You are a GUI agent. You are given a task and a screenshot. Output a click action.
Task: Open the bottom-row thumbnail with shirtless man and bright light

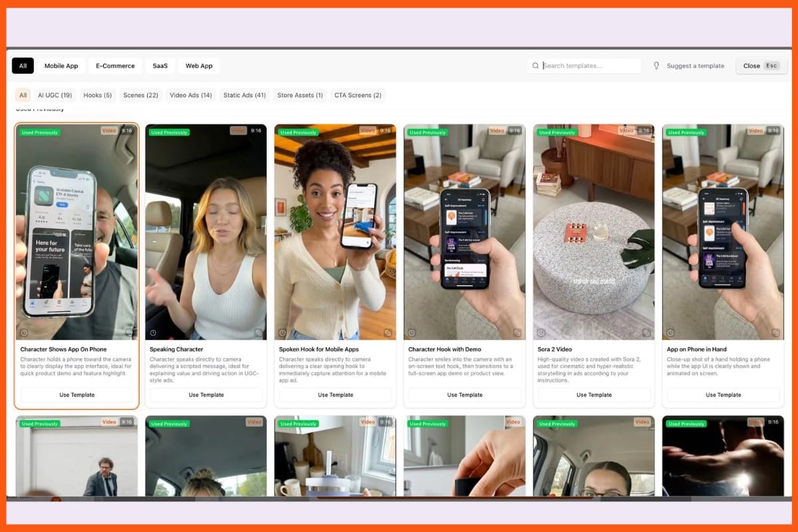click(x=723, y=456)
